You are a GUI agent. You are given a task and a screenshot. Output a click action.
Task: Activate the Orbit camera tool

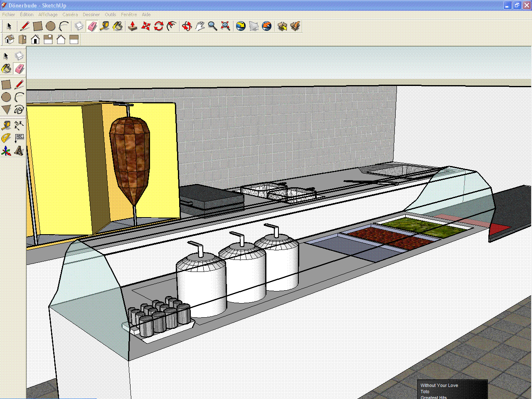click(187, 26)
